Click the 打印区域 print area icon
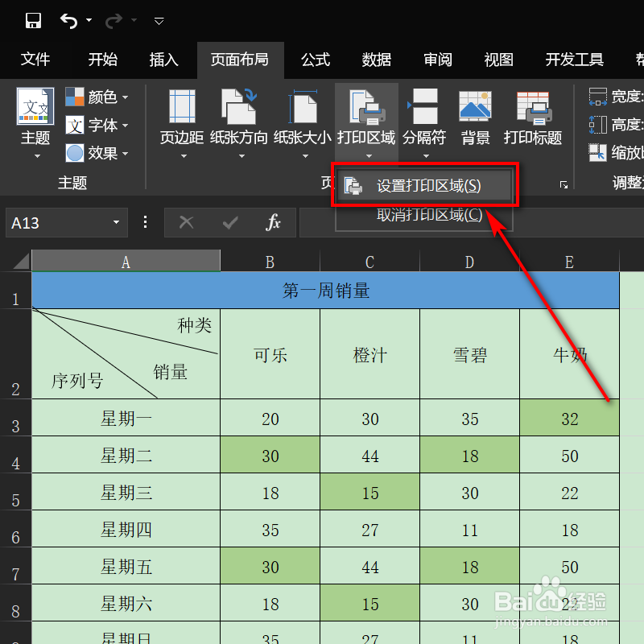 tap(367, 107)
